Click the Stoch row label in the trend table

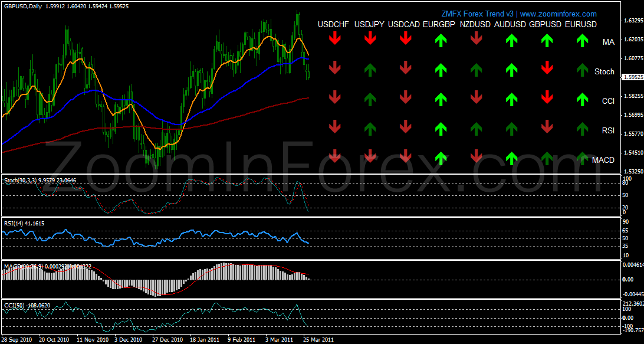(x=604, y=72)
